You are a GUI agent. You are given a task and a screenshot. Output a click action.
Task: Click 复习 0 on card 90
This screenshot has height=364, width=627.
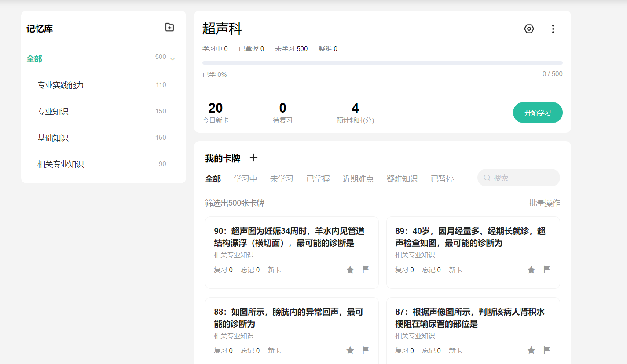pos(224,270)
